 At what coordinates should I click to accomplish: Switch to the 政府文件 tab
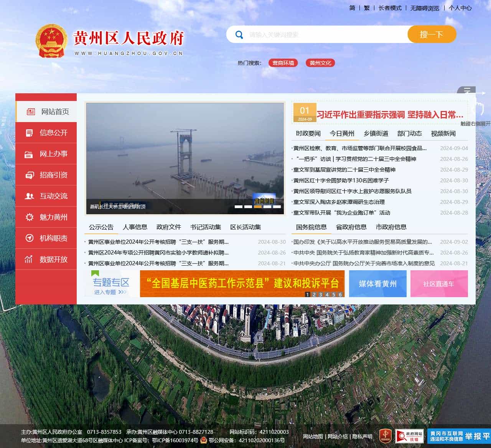[169, 227]
